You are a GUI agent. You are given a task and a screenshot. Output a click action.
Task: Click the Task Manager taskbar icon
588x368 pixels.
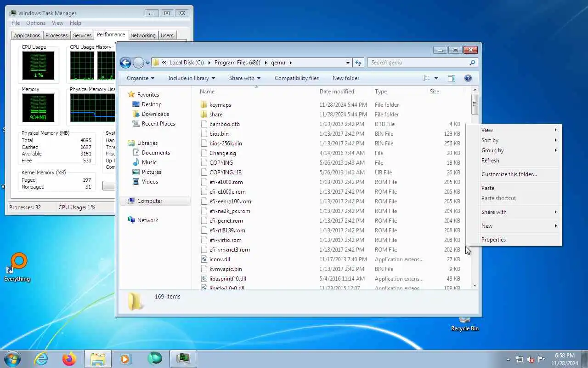click(x=183, y=358)
